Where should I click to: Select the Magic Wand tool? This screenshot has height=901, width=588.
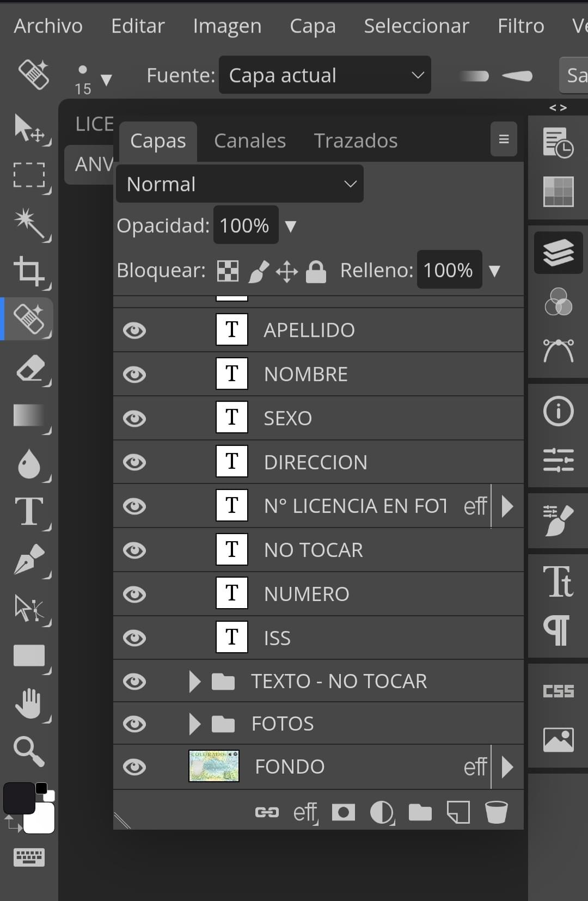[x=29, y=223]
